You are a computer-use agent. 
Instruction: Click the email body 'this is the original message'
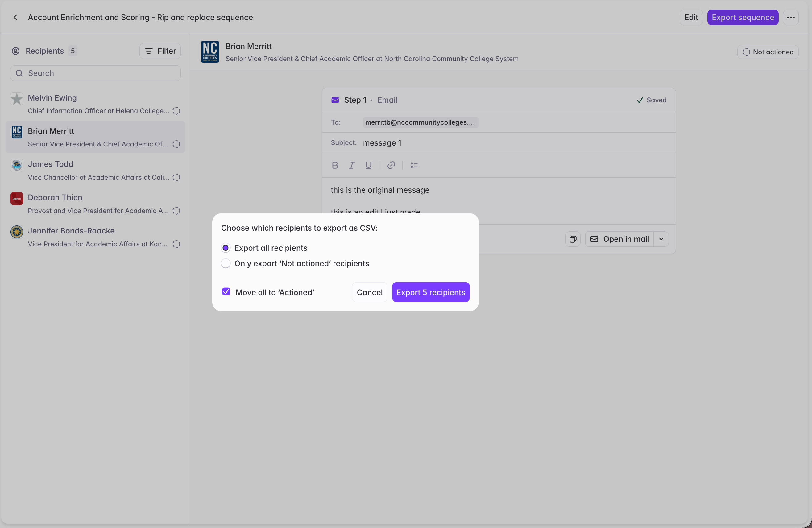coord(380,190)
